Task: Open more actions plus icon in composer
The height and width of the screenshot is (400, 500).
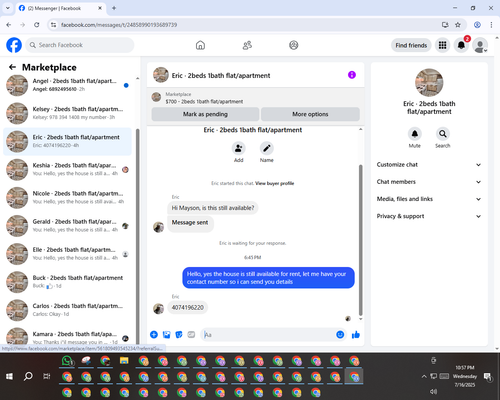Action: tap(154, 334)
